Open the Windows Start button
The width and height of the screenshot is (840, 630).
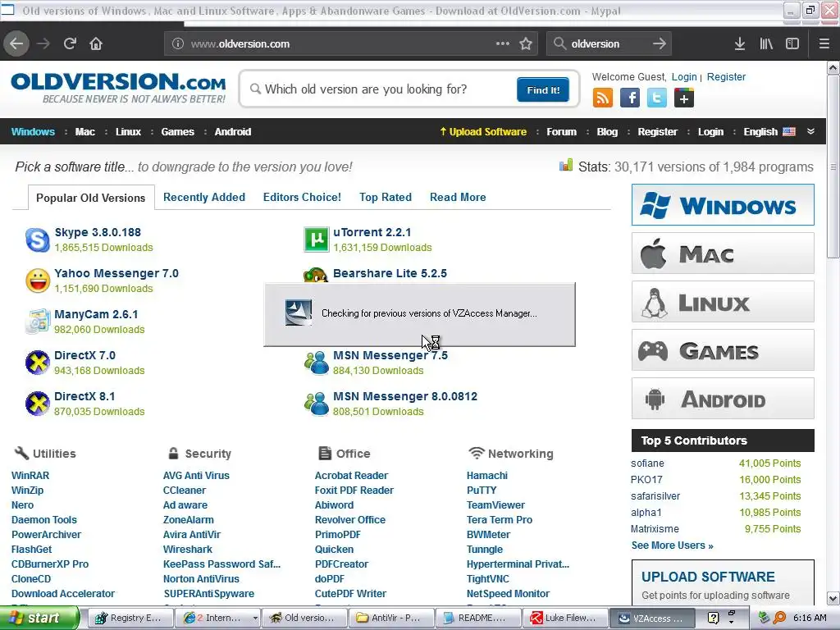[x=39, y=619]
